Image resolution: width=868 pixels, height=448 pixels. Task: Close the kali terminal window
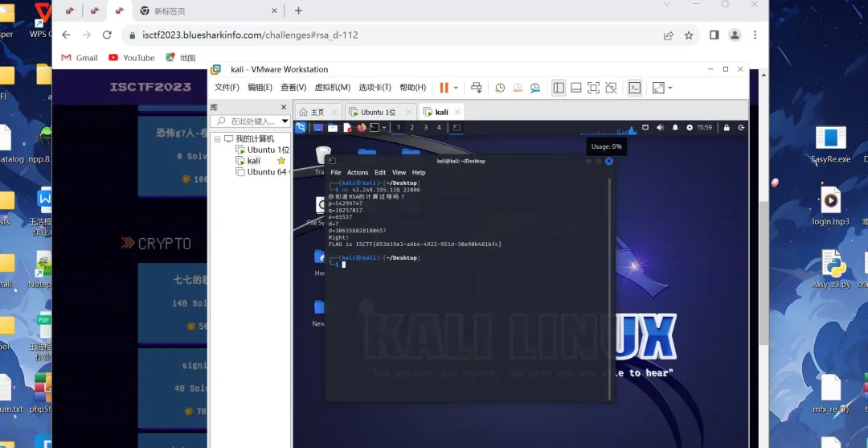click(609, 161)
